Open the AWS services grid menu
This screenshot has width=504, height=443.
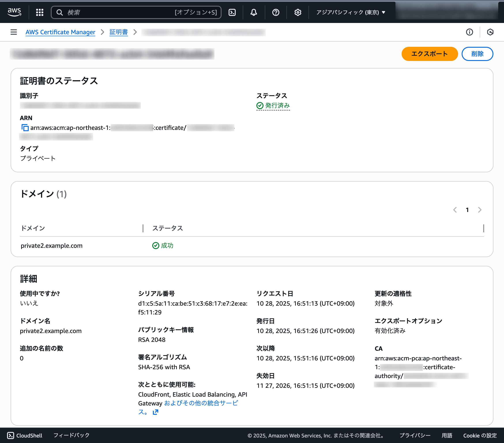[x=39, y=12]
